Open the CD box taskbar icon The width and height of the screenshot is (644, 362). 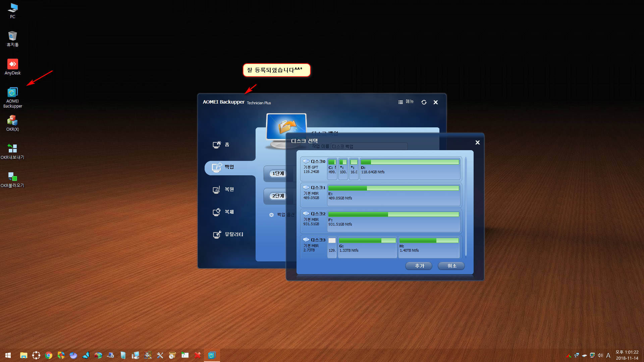pyautogui.click(x=173, y=355)
